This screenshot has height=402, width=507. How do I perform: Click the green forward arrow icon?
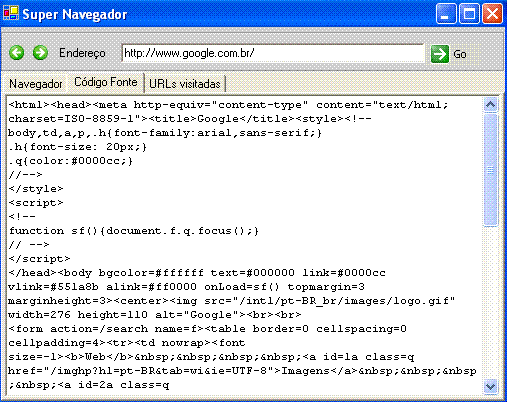[x=40, y=53]
